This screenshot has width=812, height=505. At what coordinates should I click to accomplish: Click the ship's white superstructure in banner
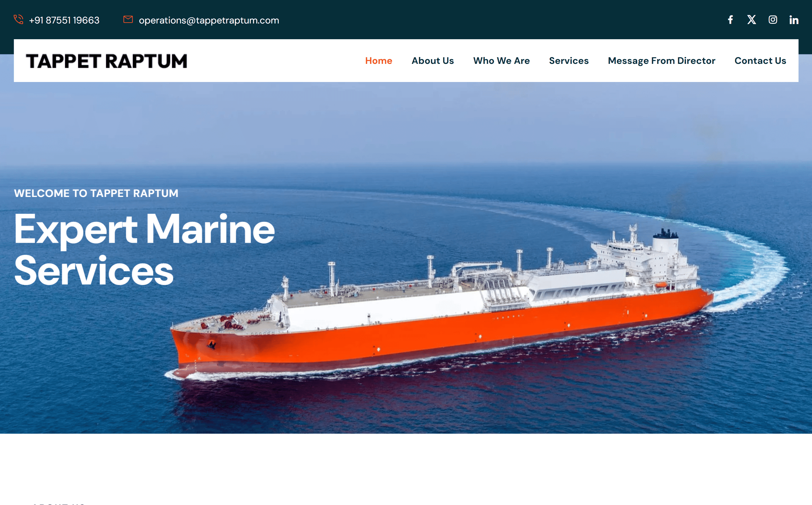645,264
